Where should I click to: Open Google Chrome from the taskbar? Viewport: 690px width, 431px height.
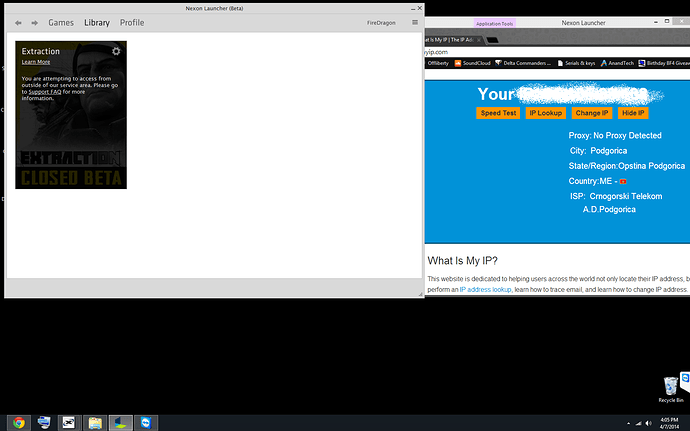click(19, 421)
